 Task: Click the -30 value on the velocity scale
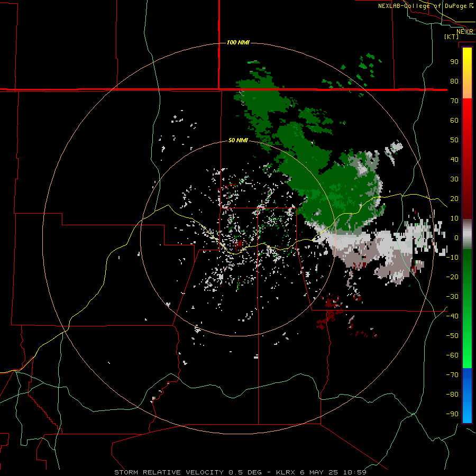tap(452, 297)
